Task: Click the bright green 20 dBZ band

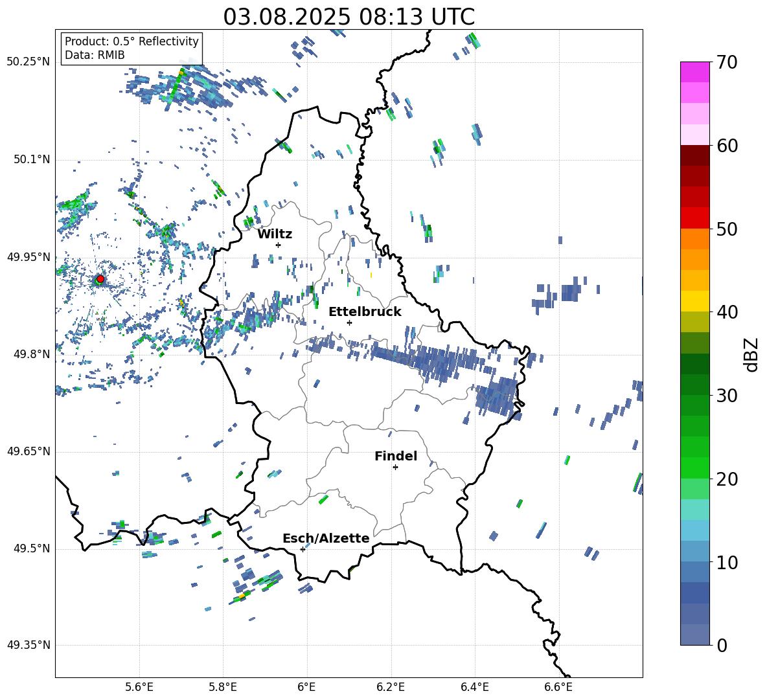Action: pos(694,468)
